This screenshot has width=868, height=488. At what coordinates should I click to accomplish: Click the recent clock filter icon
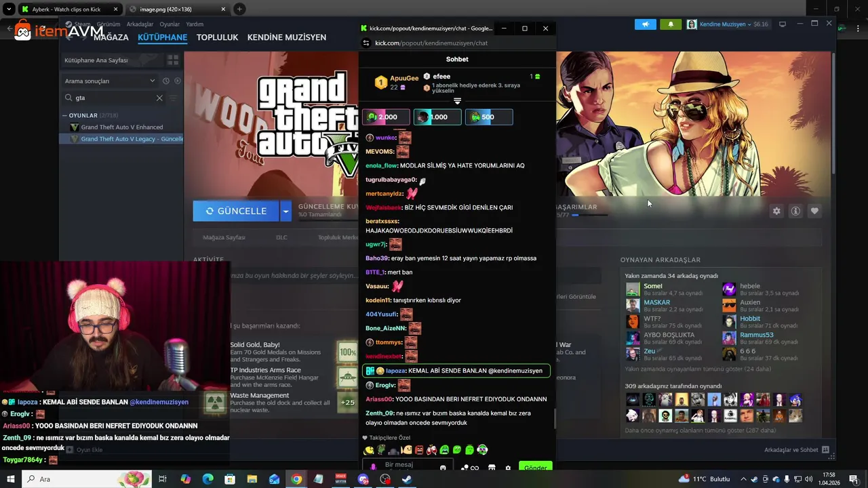(x=166, y=81)
